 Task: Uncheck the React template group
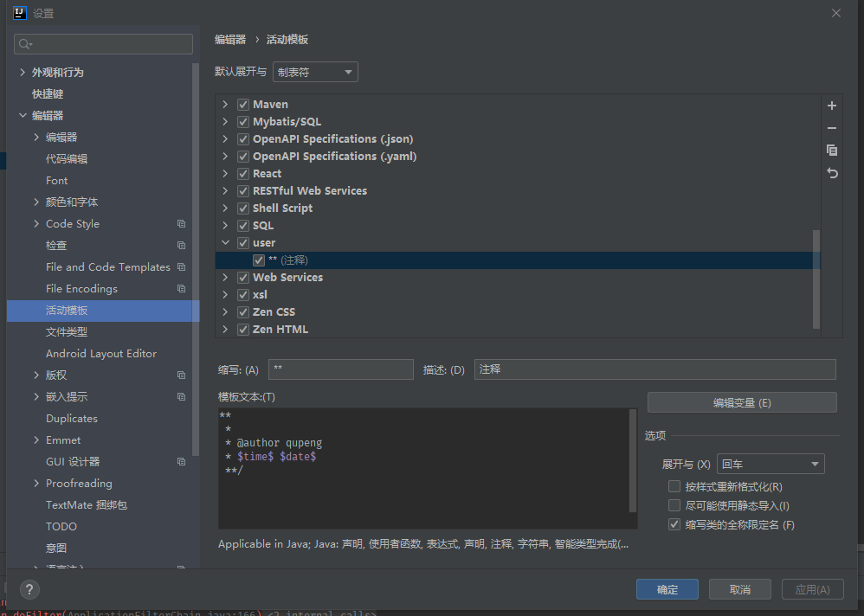(x=243, y=174)
